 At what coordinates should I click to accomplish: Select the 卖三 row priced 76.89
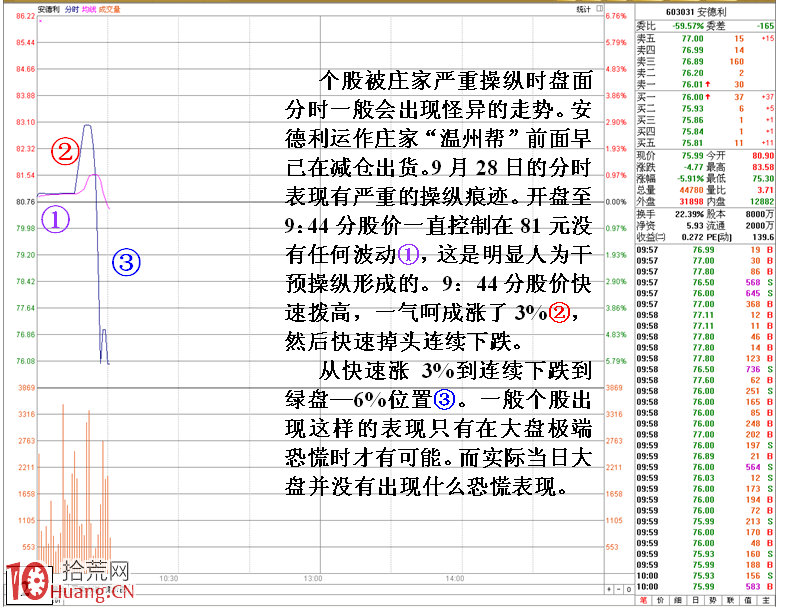point(705,62)
